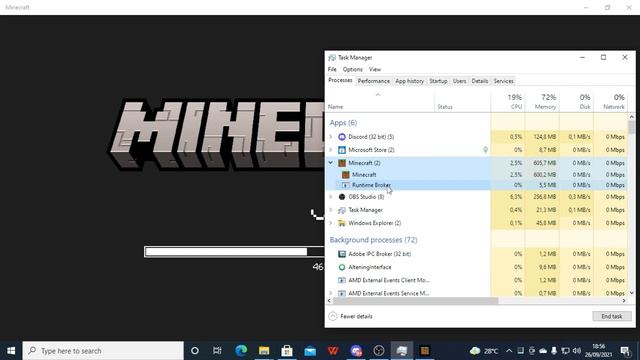640x360 pixels.
Task: Open Microsoft Store from the taskbar
Action: coord(287,351)
